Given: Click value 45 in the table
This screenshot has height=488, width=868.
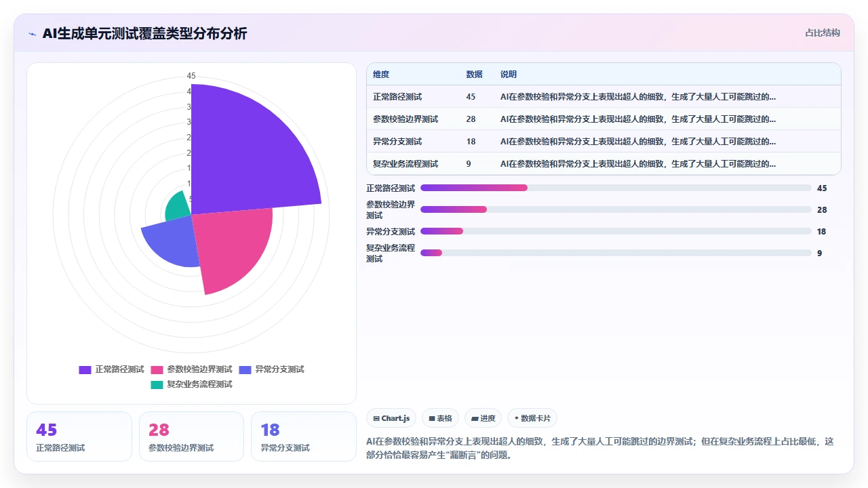Looking at the screenshot, I should (471, 97).
